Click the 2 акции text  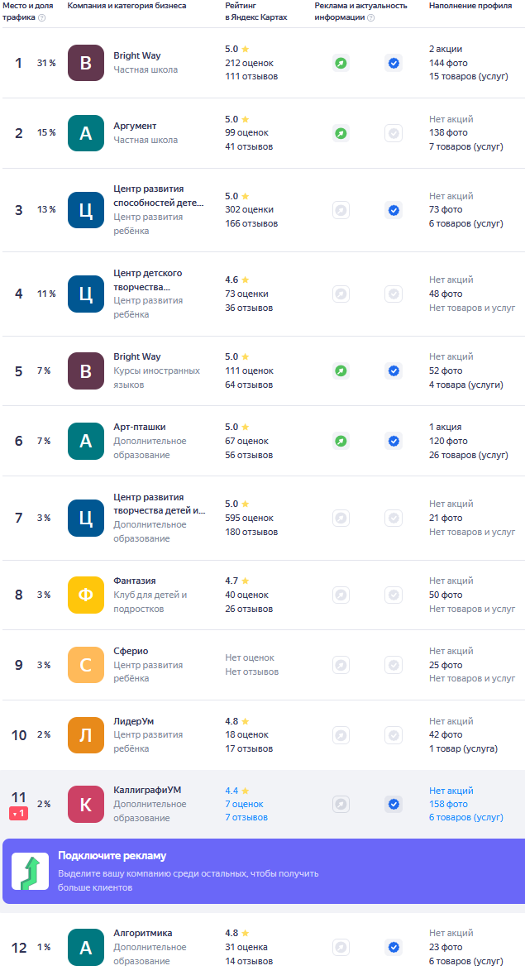(446, 49)
